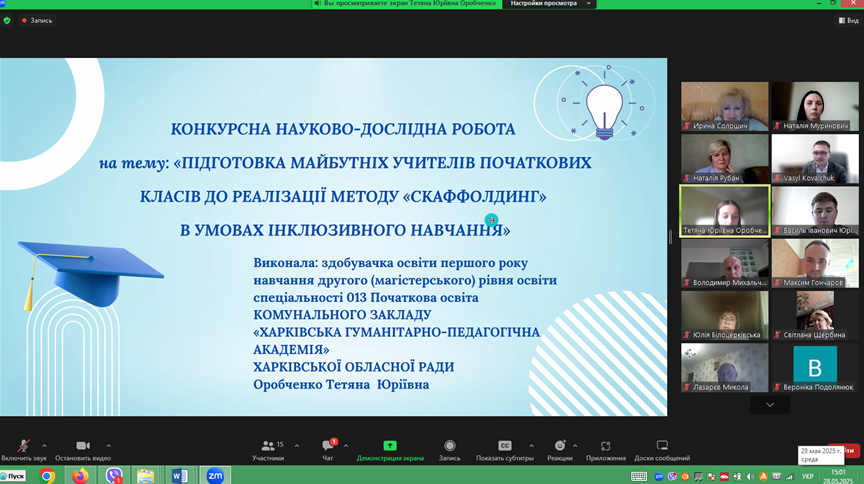The height and width of the screenshot is (484, 864).
Task: Click the volume speaker tray icon
Action: pos(750,476)
